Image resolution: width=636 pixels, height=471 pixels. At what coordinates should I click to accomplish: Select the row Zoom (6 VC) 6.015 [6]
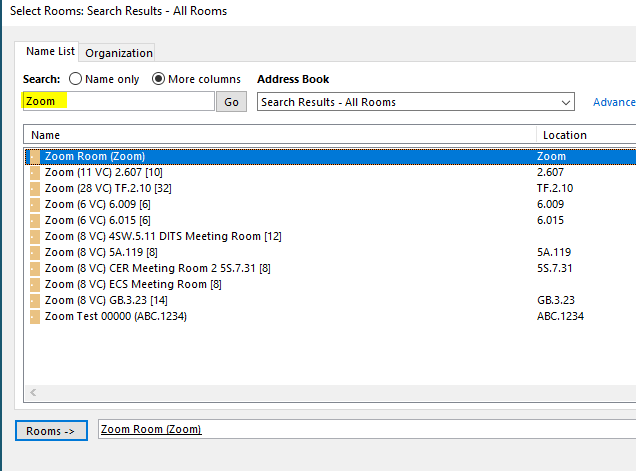coord(330,220)
